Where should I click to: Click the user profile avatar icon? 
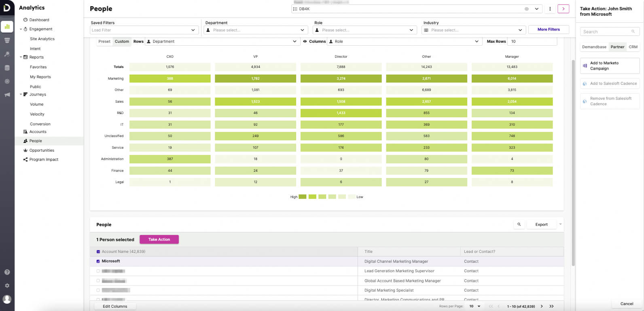(x=7, y=299)
